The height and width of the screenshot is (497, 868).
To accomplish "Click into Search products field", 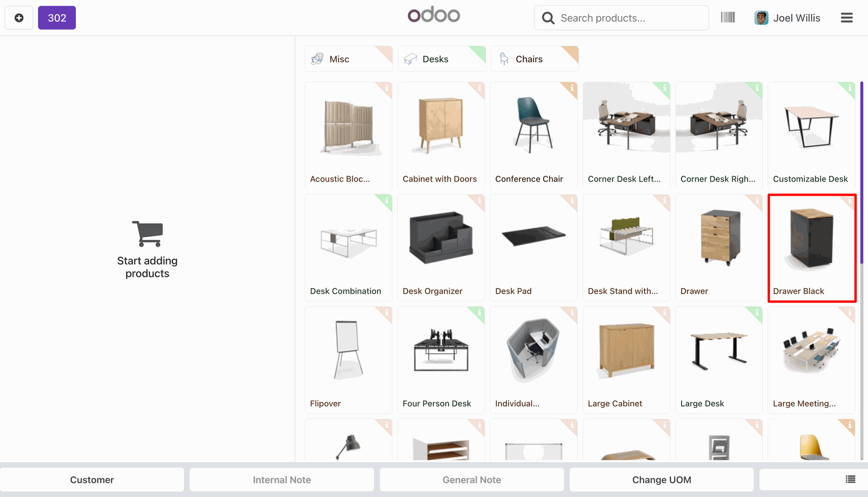I will coord(621,18).
